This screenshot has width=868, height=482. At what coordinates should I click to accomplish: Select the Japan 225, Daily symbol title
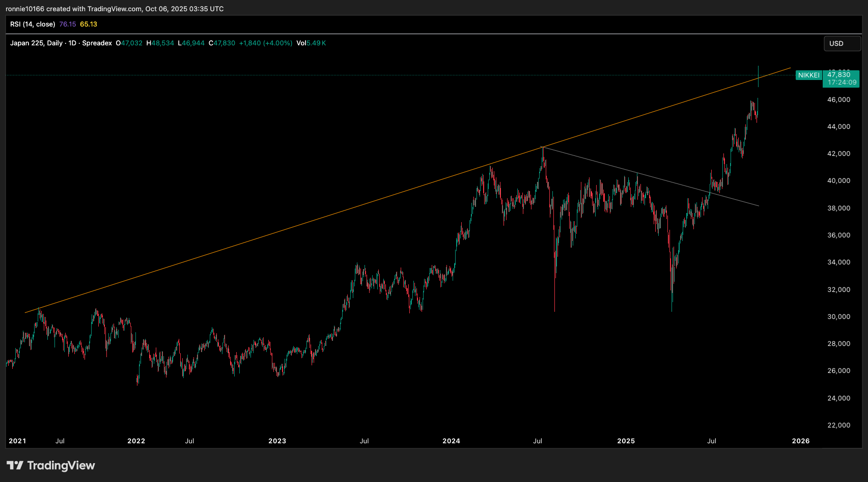pos(61,43)
